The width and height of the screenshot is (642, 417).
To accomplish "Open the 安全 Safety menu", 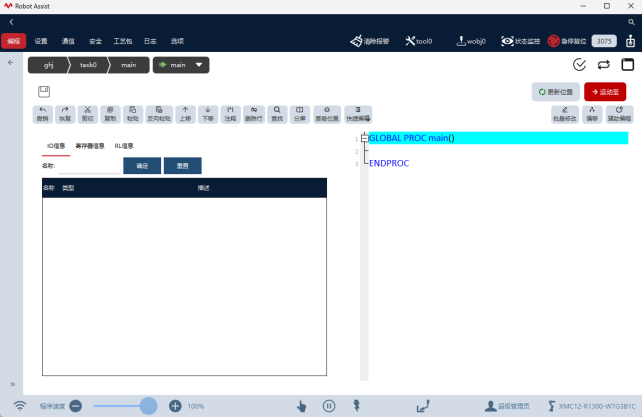I will pyautogui.click(x=95, y=41).
